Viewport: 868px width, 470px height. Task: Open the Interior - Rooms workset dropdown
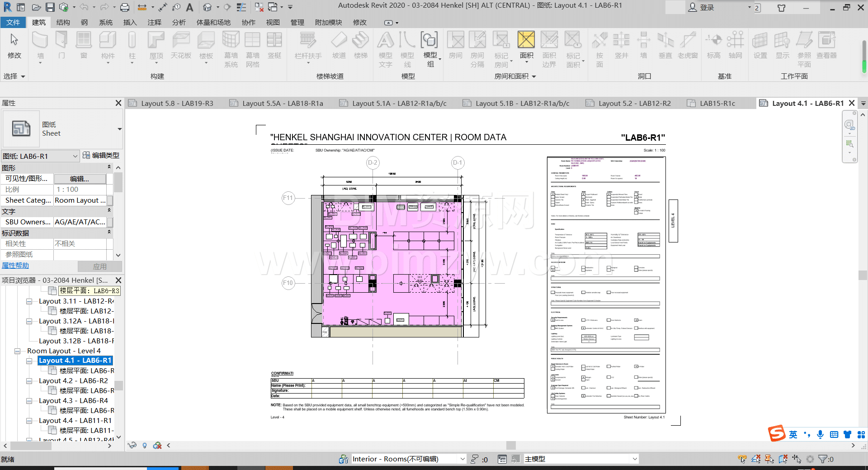click(462, 459)
